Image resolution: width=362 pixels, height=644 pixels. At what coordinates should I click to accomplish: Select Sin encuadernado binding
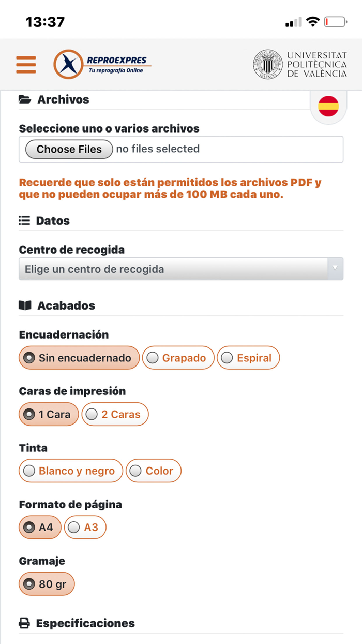[x=79, y=357]
